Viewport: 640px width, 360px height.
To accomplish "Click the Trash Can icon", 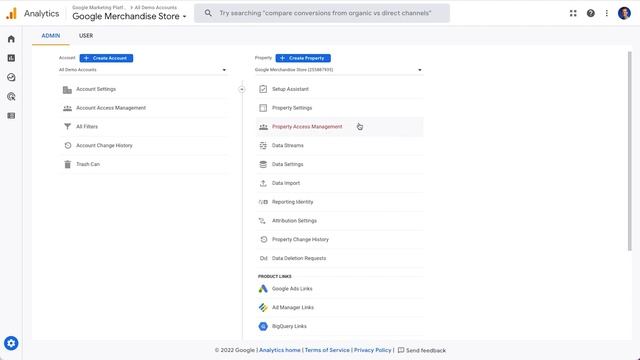I will pos(68,164).
